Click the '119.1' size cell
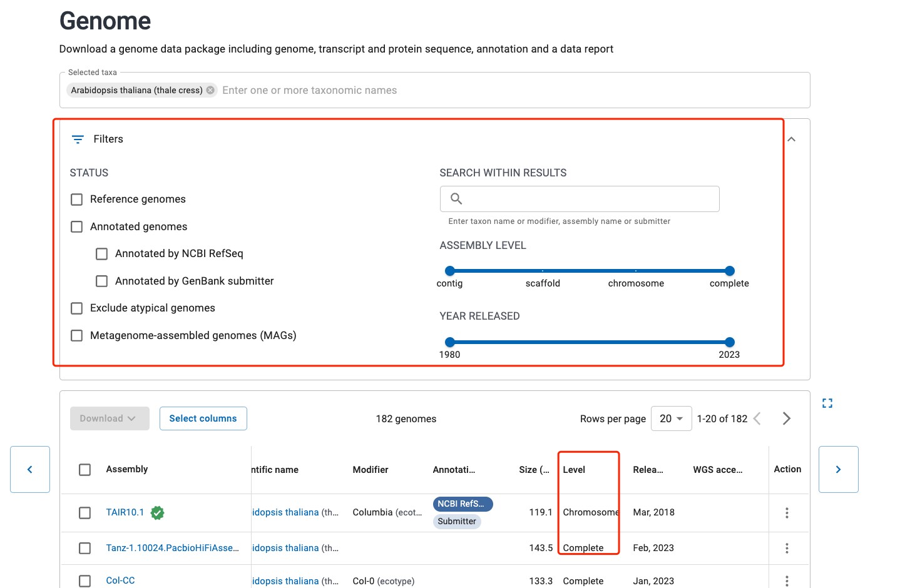This screenshot has width=905, height=588. (541, 512)
